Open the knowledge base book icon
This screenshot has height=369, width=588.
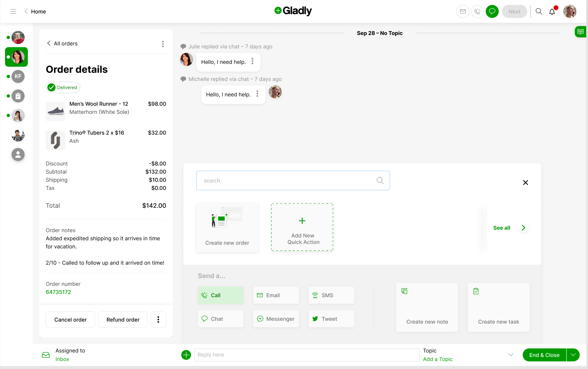tap(581, 31)
